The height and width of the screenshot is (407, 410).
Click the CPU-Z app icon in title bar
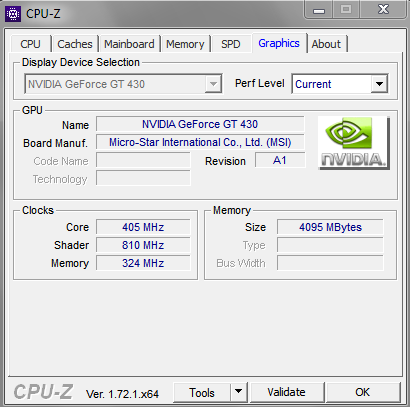click(13, 14)
